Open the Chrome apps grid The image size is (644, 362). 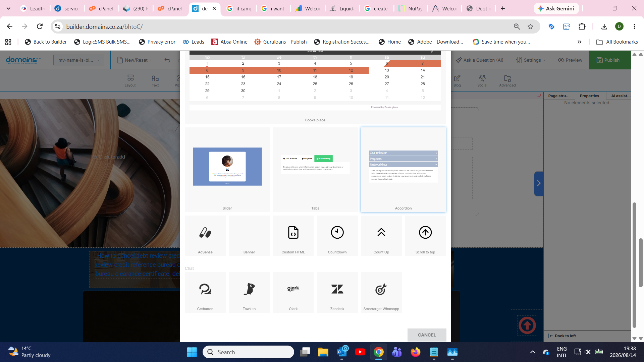(8, 42)
